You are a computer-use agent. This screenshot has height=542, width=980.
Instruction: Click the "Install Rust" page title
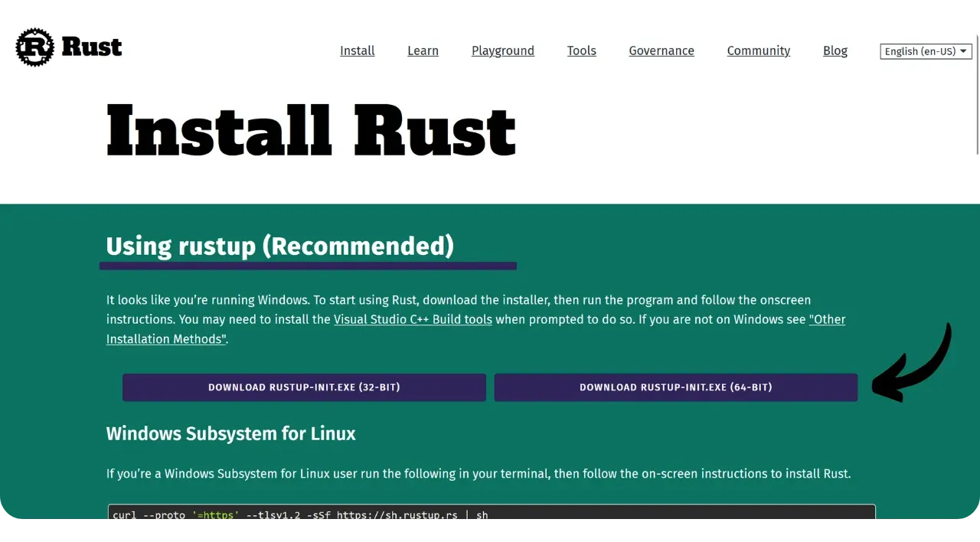(311, 131)
